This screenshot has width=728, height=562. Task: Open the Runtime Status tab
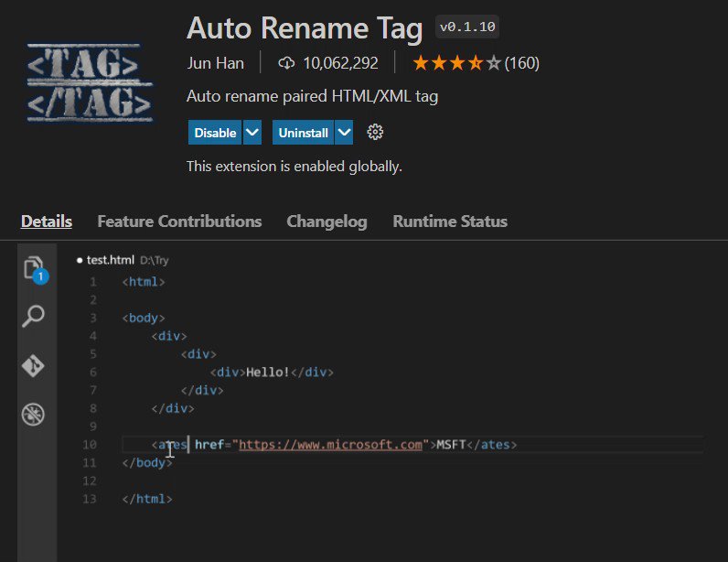(x=450, y=222)
